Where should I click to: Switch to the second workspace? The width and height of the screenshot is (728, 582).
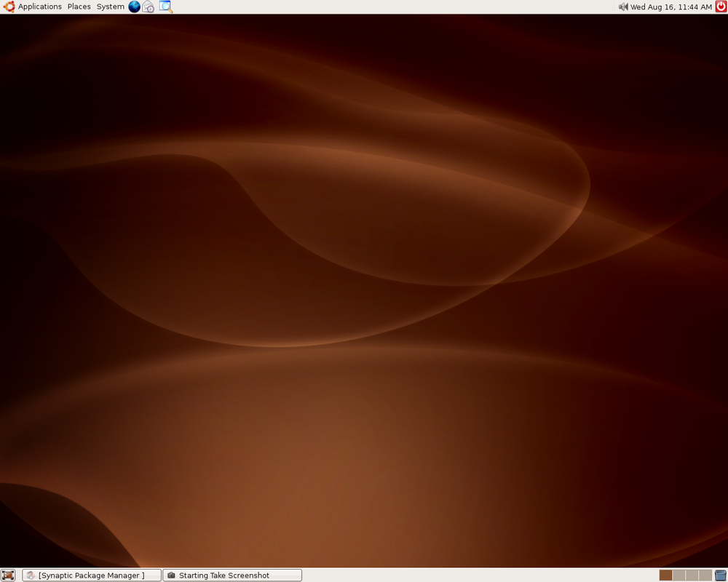click(678, 575)
